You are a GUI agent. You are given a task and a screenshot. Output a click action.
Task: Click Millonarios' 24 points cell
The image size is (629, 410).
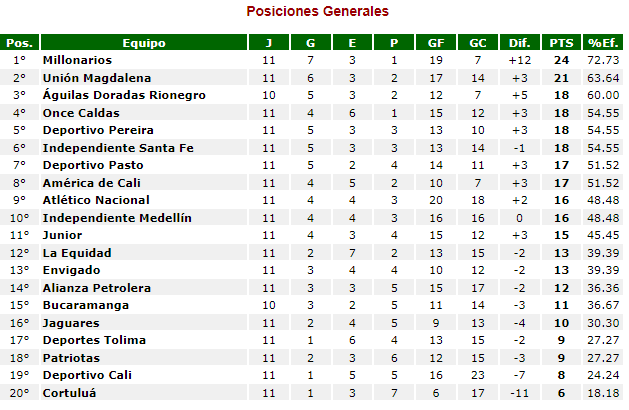click(x=562, y=61)
